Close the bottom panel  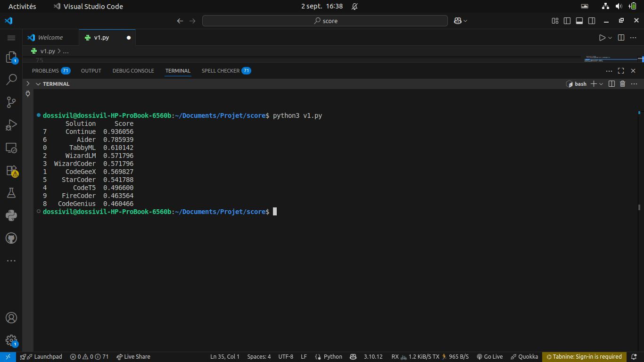tap(633, 71)
